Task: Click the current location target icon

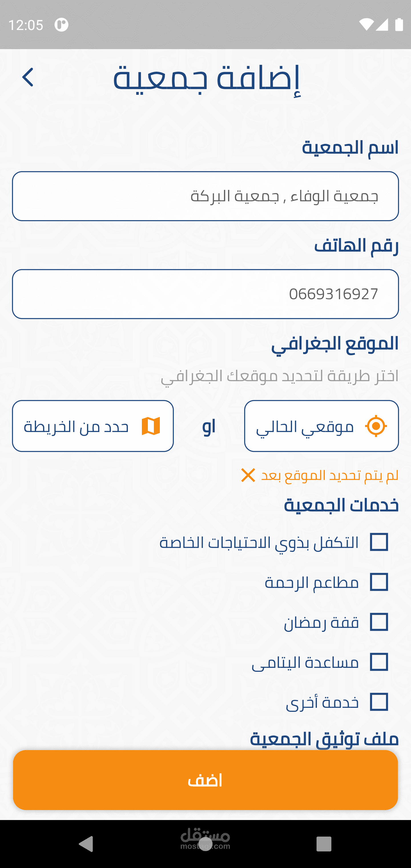Action: (x=376, y=426)
